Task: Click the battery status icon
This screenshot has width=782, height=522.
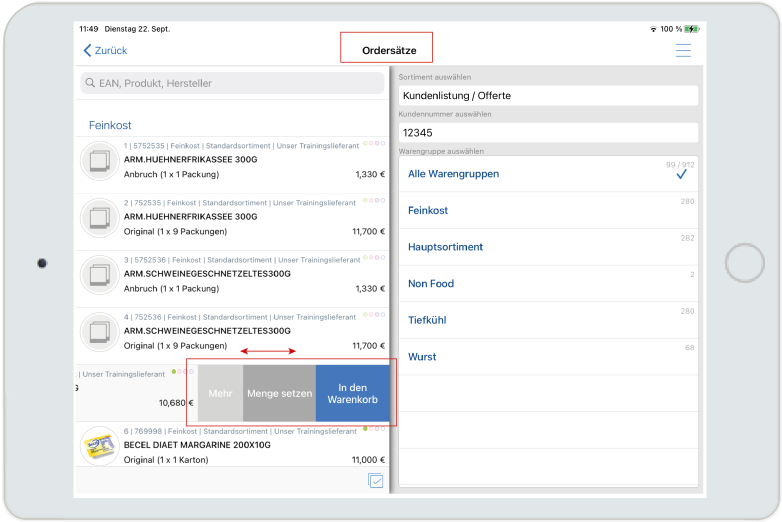Action: click(x=692, y=29)
